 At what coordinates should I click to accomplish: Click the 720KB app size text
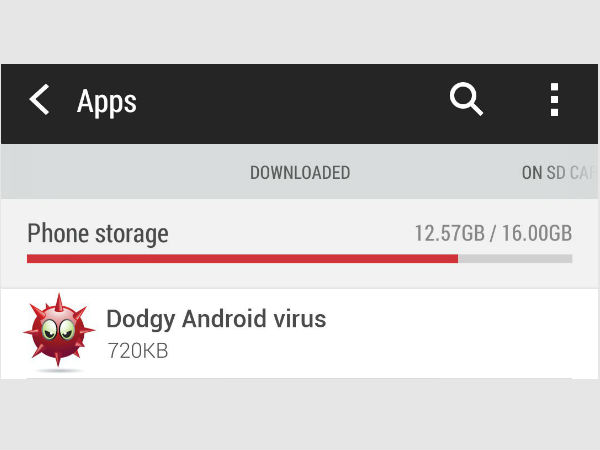point(137,350)
